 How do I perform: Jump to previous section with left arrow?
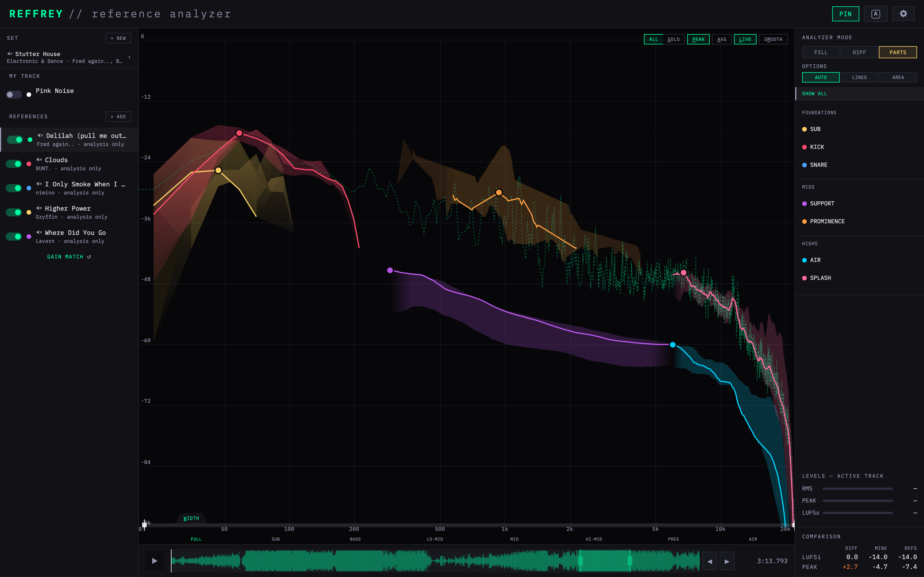(710, 561)
